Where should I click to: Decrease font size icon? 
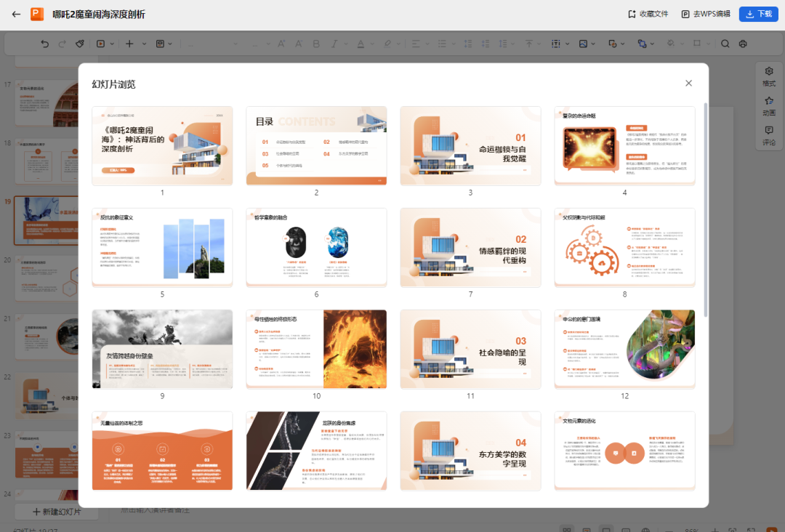pos(299,44)
